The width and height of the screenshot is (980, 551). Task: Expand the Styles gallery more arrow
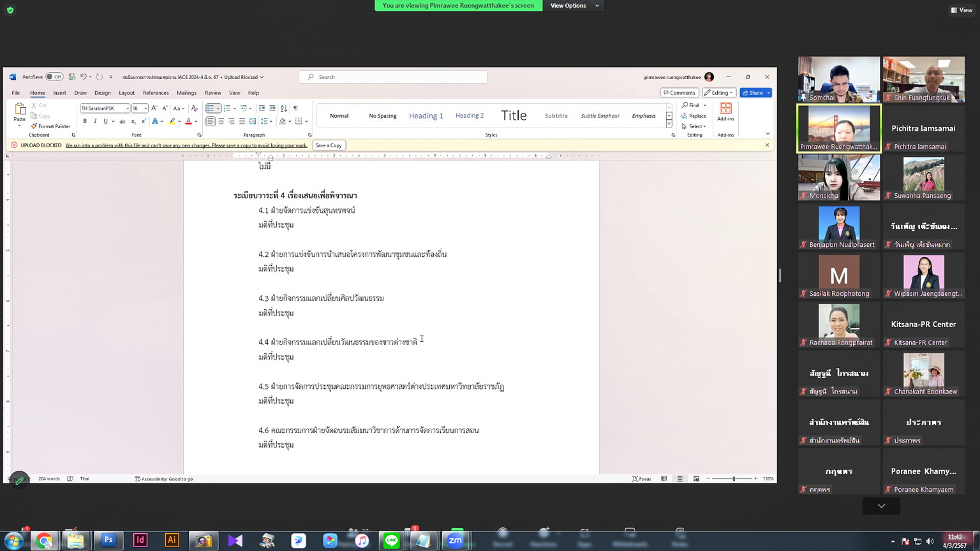(x=669, y=124)
